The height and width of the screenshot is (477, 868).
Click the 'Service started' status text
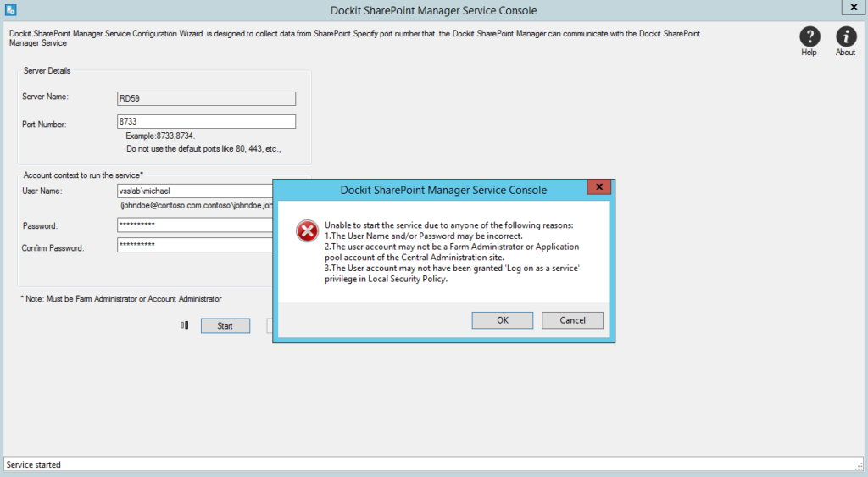pyautogui.click(x=34, y=465)
